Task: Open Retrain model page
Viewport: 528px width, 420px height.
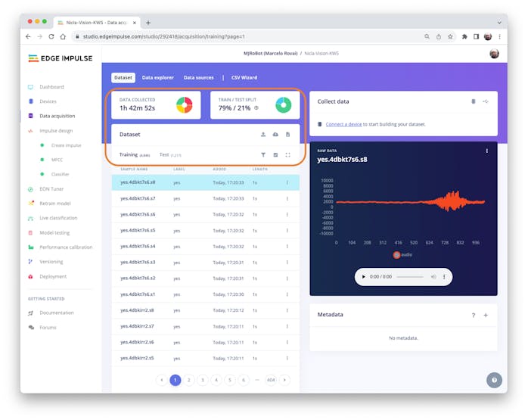Action: click(55, 204)
